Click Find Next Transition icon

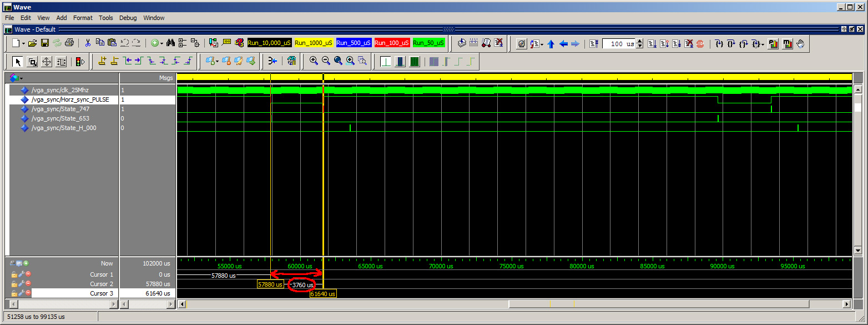tap(140, 61)
